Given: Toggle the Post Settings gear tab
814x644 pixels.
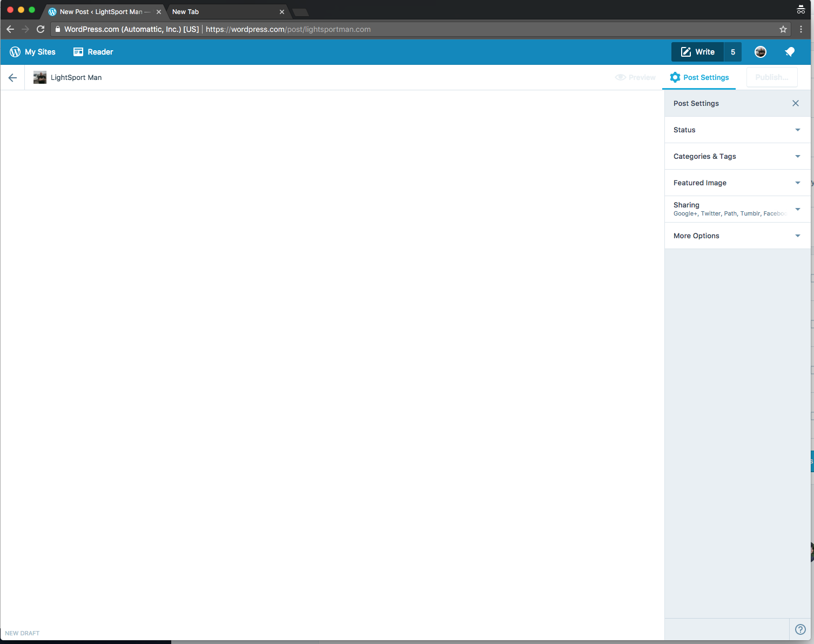Looking at the screenshot, I should click(x=699, y=77).
